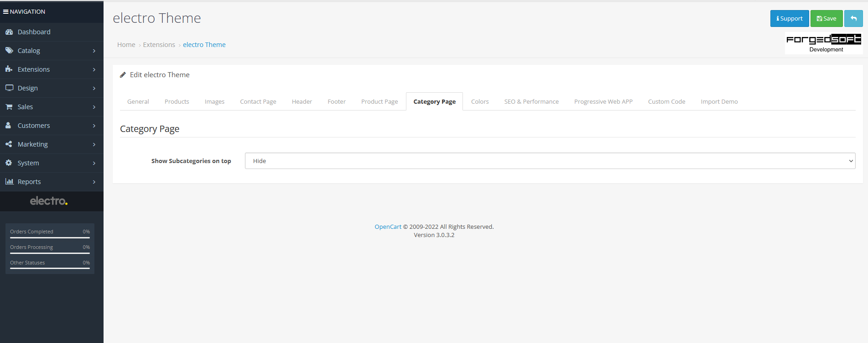Click the Sales shopping cart icon
The width and height of the screenshot is (868, 343).
[x=9, y=106]
